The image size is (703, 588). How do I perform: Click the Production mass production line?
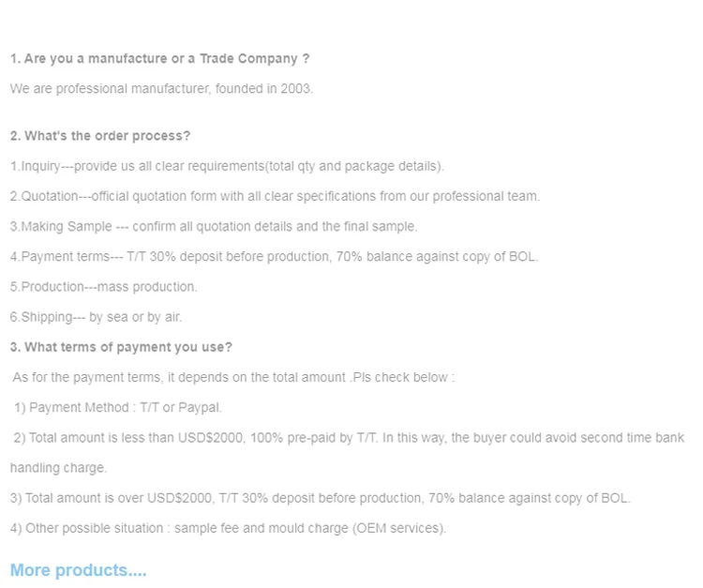(103, 287)
